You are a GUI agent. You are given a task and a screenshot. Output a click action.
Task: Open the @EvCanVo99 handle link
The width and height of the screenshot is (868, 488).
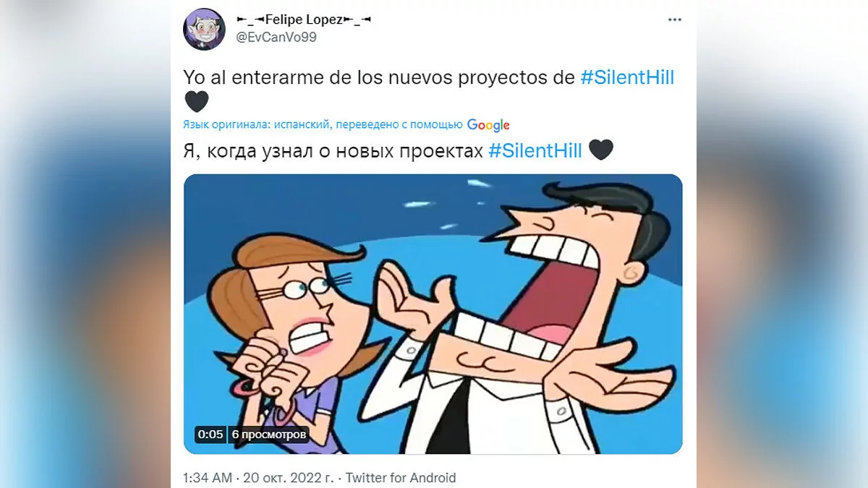coord(276,37)
